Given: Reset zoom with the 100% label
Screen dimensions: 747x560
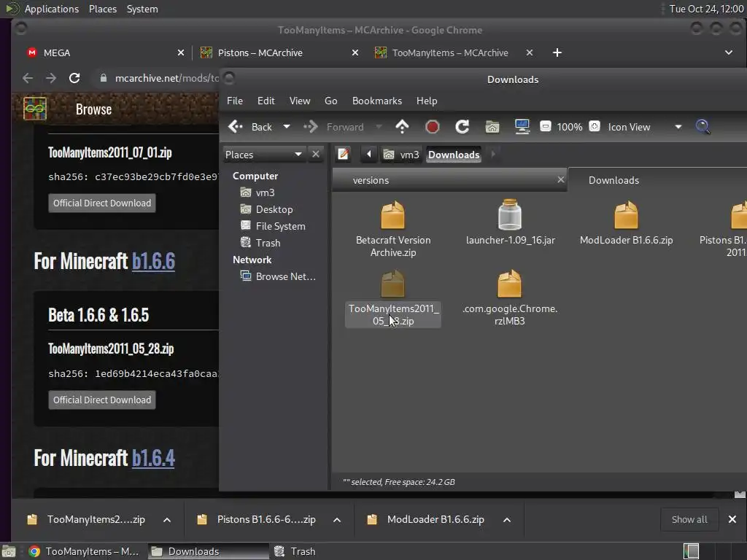Looking at the screenshot, I should pos(570,127).
